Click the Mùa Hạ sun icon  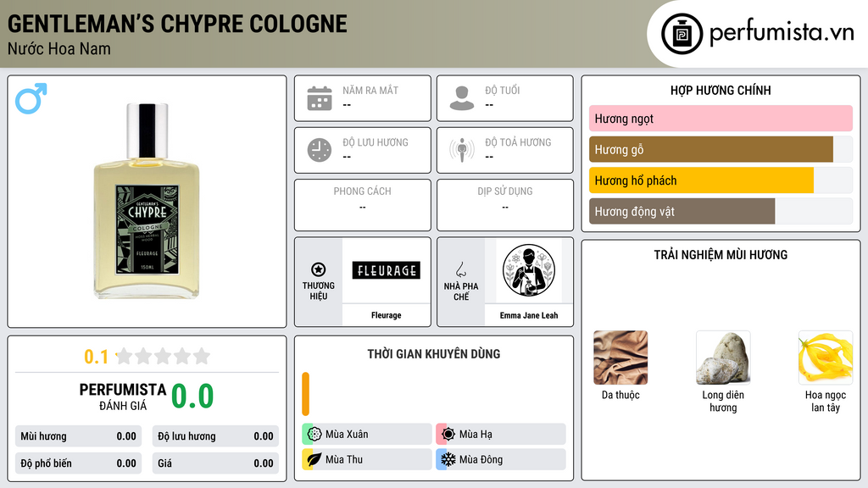tap(448, 435)
